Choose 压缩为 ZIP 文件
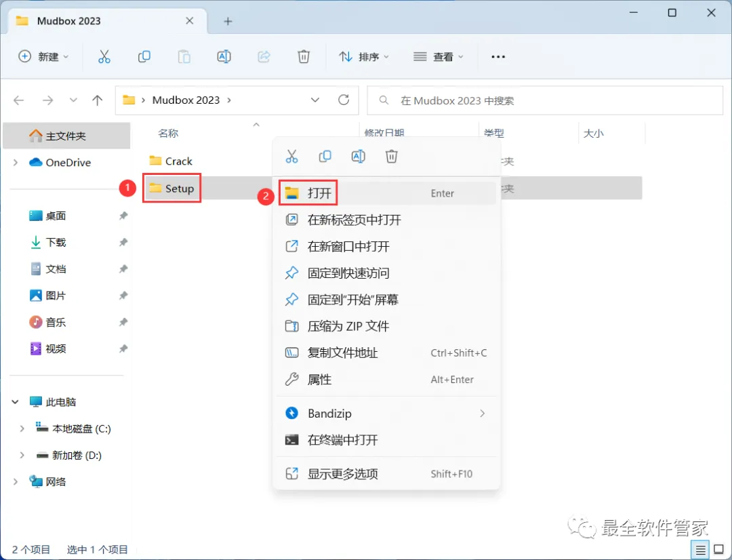 (386, 326)
